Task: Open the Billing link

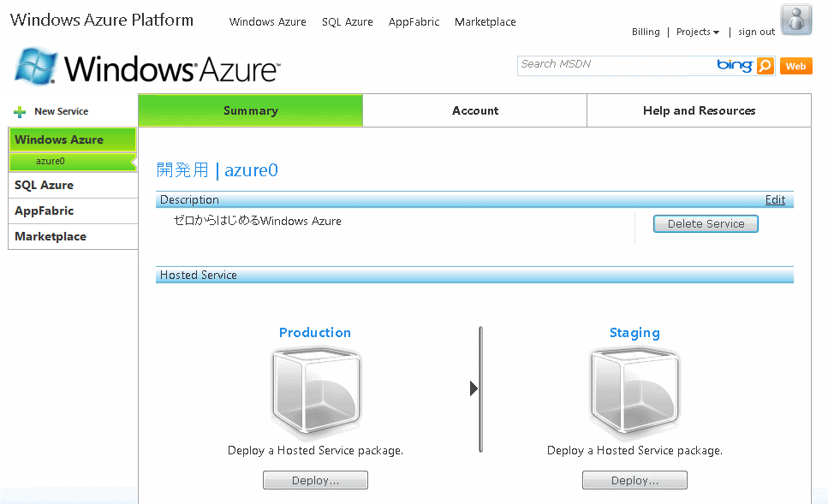Action: pyautogui.click(x=646, y=32)
